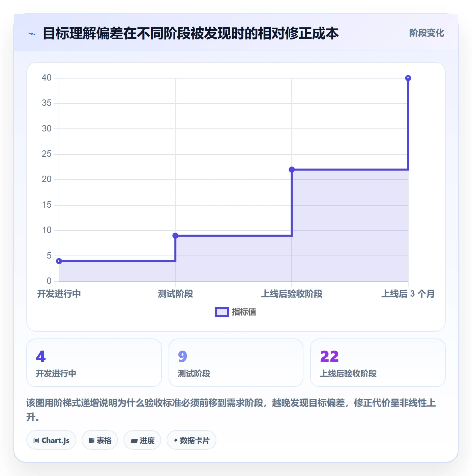Click the grid icon in 表格 tag
The height and width of the screenshot is (476, 472).
(91, 441)
